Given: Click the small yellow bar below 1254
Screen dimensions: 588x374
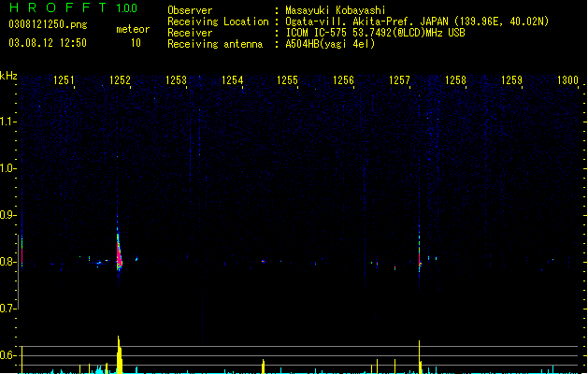Looking at the screenshot, I should [x=264, y=367].
